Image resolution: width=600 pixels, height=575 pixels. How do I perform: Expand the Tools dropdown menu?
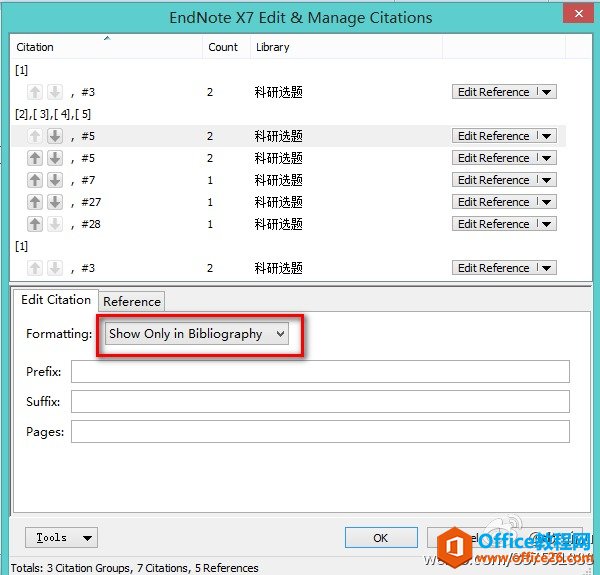61,538
